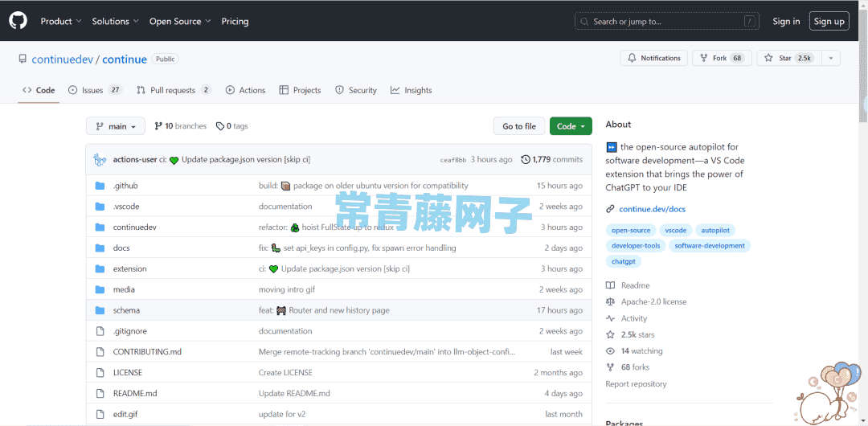Open commit message 'Create LICENSE'
The image size is (868, 426).
[285, 373]
